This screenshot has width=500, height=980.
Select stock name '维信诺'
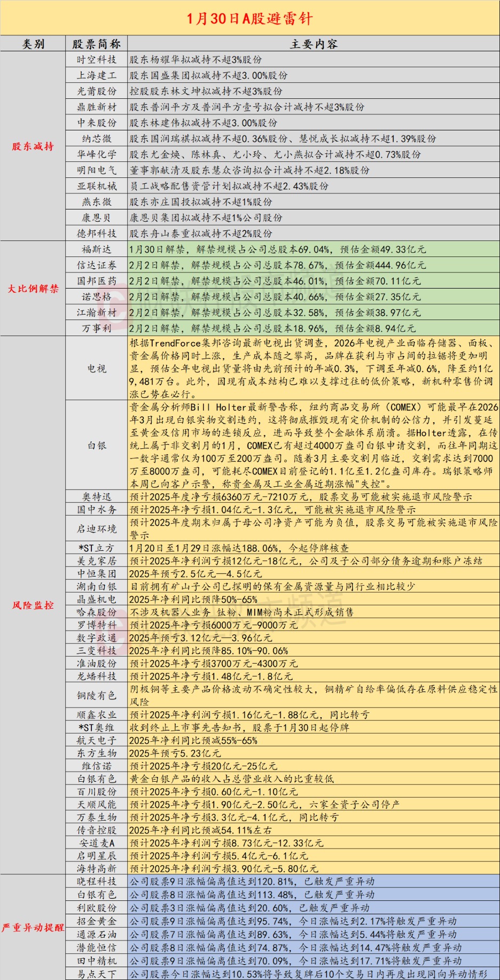click(x=97, y=766)
